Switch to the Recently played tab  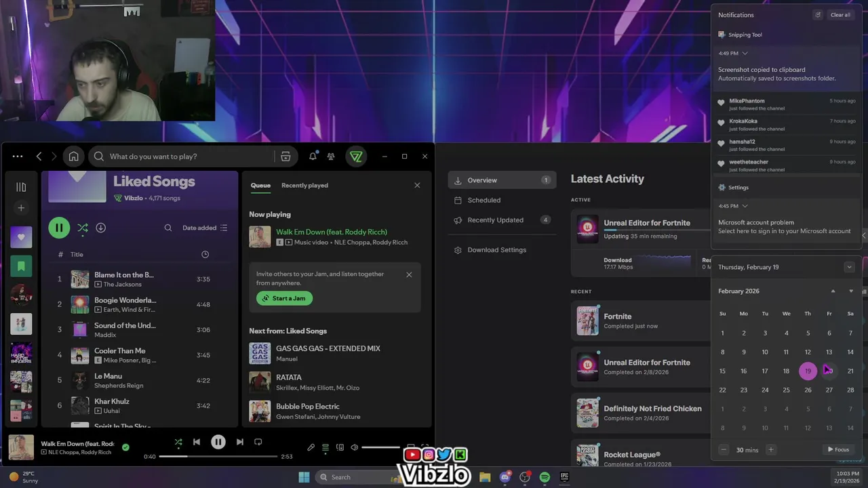(304, 185)
